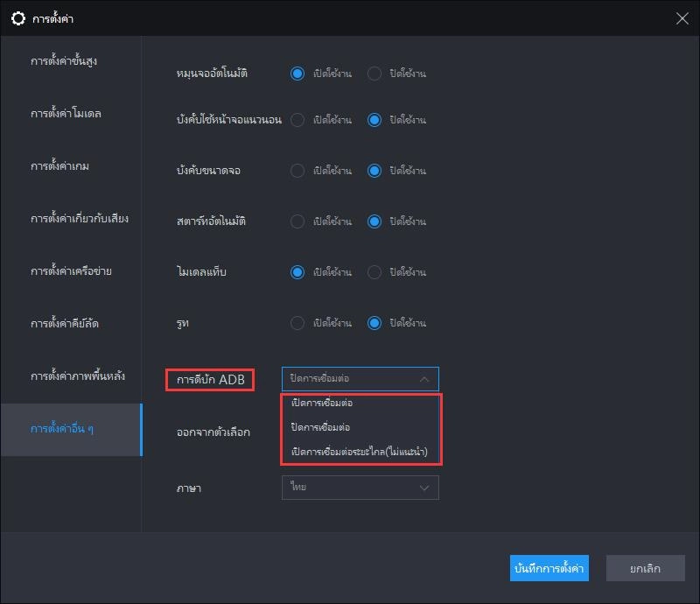Open การตั้งค่าคีย์ลัด shortcut settings

coord(64,324)
